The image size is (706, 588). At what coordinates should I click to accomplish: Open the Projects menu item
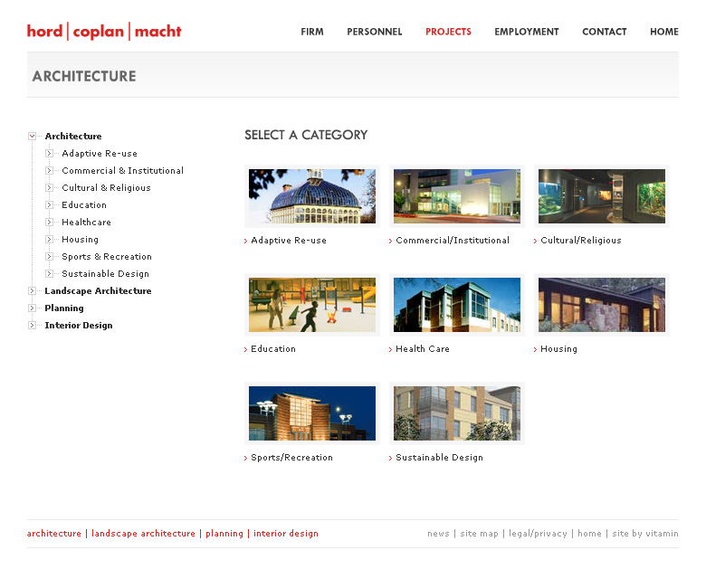(x=448, y=32)
